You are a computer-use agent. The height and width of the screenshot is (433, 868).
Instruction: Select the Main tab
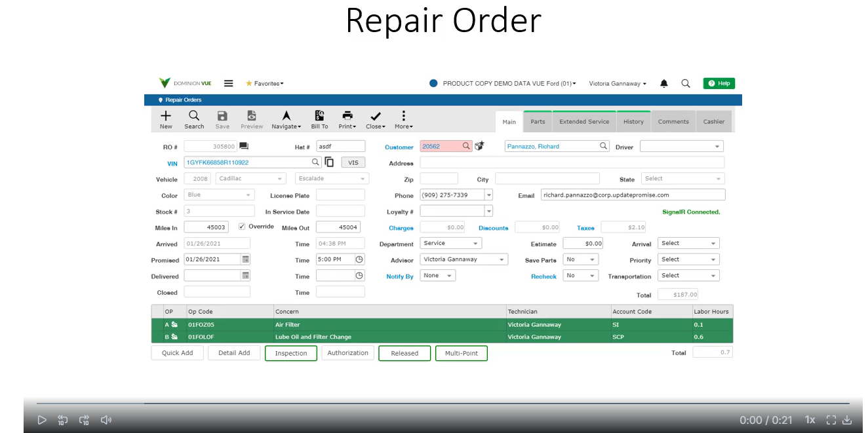pyautogui.click(x=509, y=121)
